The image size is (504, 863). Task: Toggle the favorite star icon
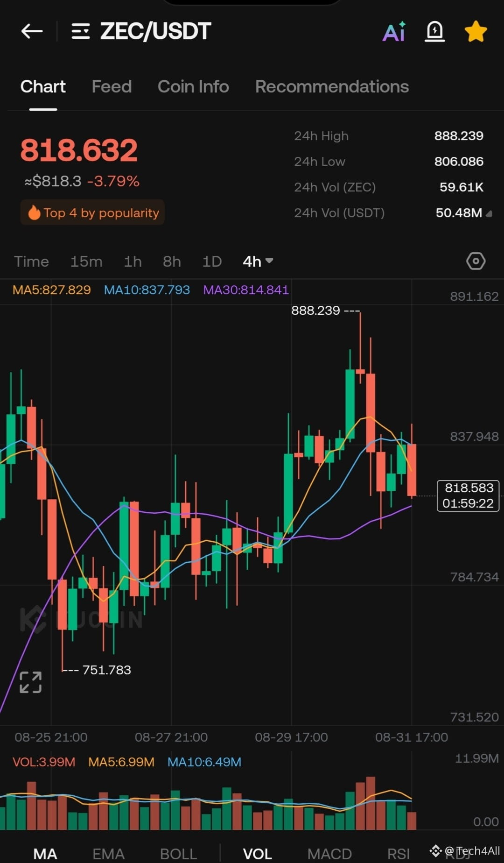[476, 31]
